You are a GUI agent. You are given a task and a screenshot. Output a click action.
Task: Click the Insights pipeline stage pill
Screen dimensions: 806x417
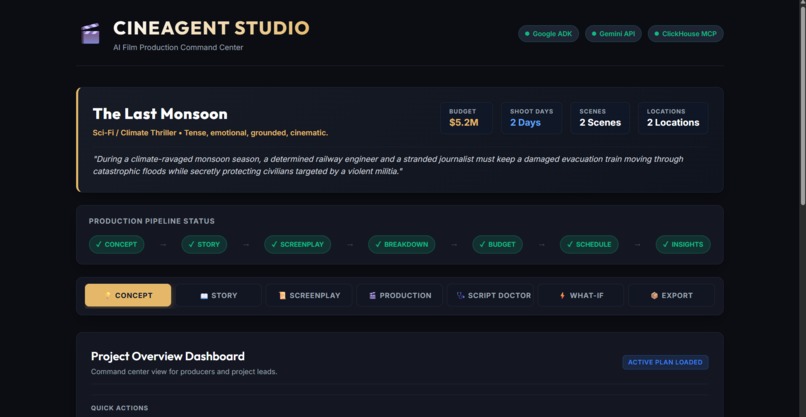683,245
